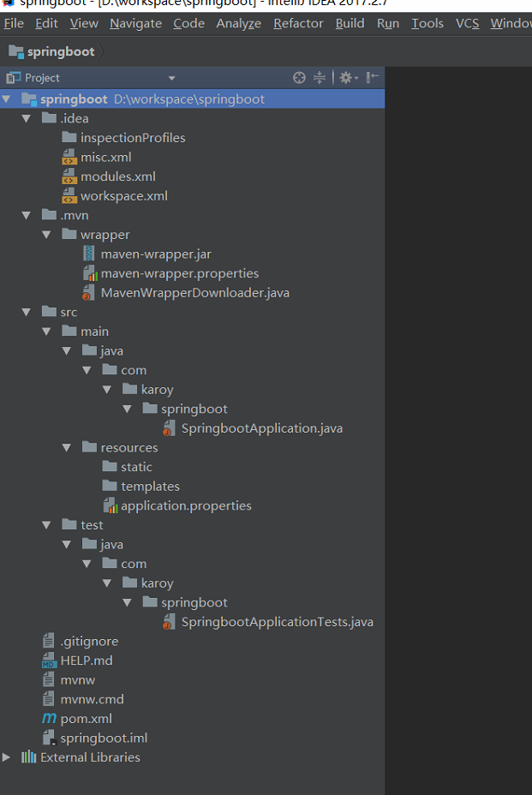Select the .gitignore file name

[89, 642]
